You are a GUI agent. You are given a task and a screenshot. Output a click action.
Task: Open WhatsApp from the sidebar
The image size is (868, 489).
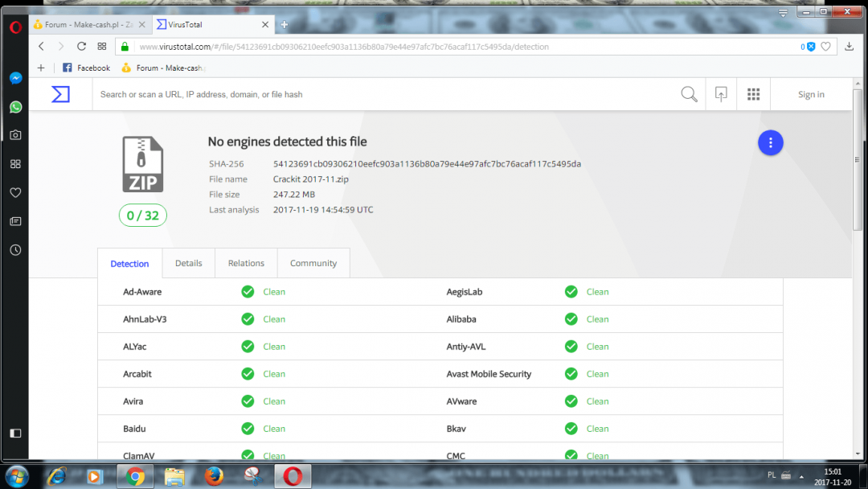click(x=15, y=107)
